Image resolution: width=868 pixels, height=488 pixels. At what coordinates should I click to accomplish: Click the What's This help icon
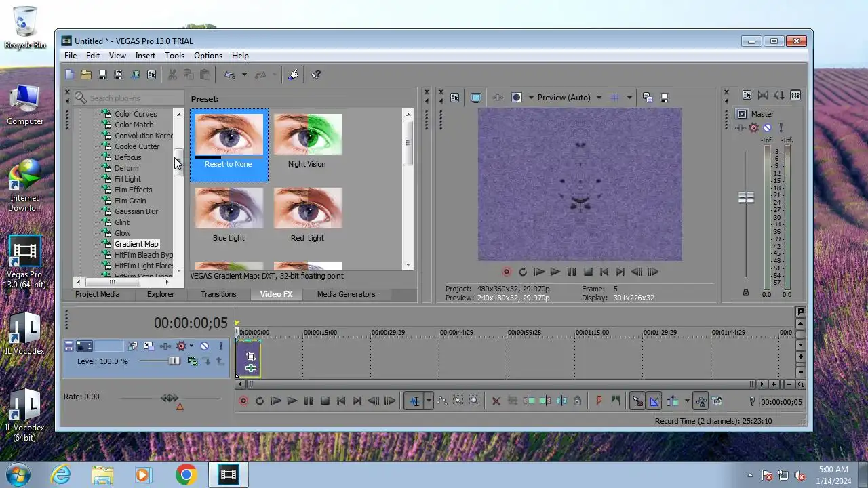click(x=315, y=75)
